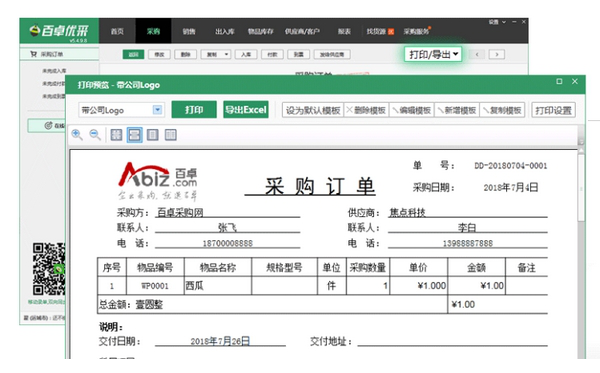This screenshot has width=600, height=373.
Task: Open the 销售 tab
Action: pos(189,31)
